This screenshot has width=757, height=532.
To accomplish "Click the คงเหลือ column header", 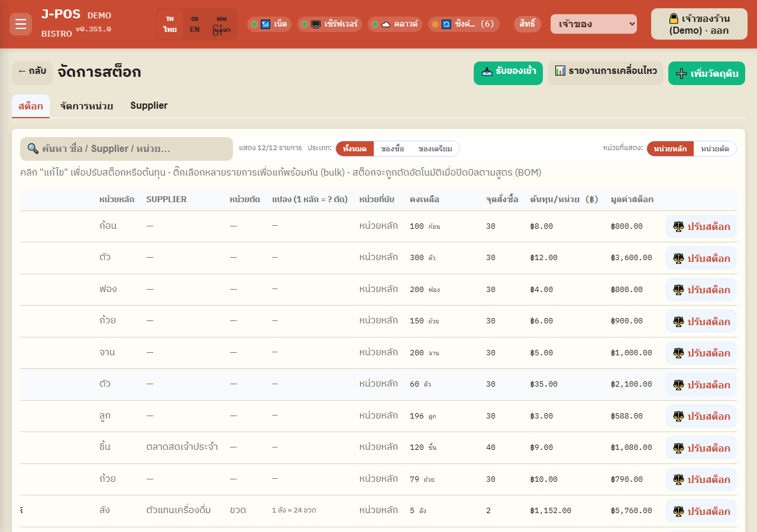I will pos(424,199).
